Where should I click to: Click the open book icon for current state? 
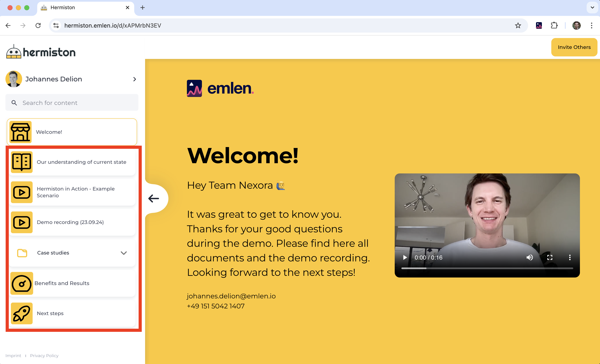22,162
